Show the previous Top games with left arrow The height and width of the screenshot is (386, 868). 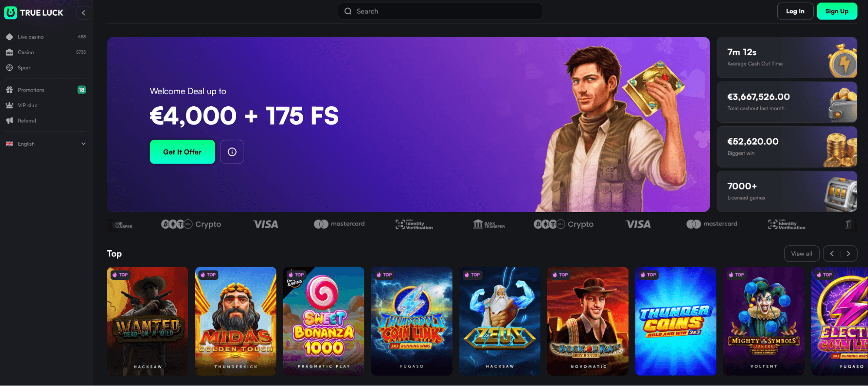(x=832, y=254)
